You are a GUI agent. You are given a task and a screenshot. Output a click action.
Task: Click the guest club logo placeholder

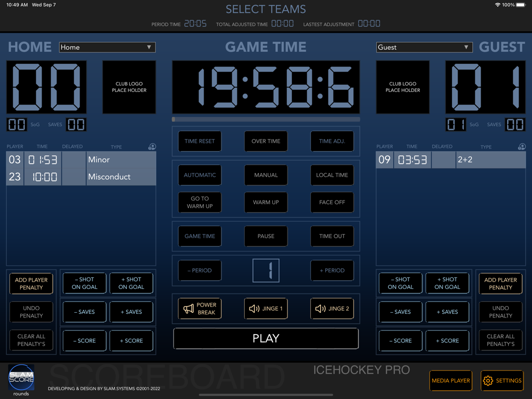point(403,87)
